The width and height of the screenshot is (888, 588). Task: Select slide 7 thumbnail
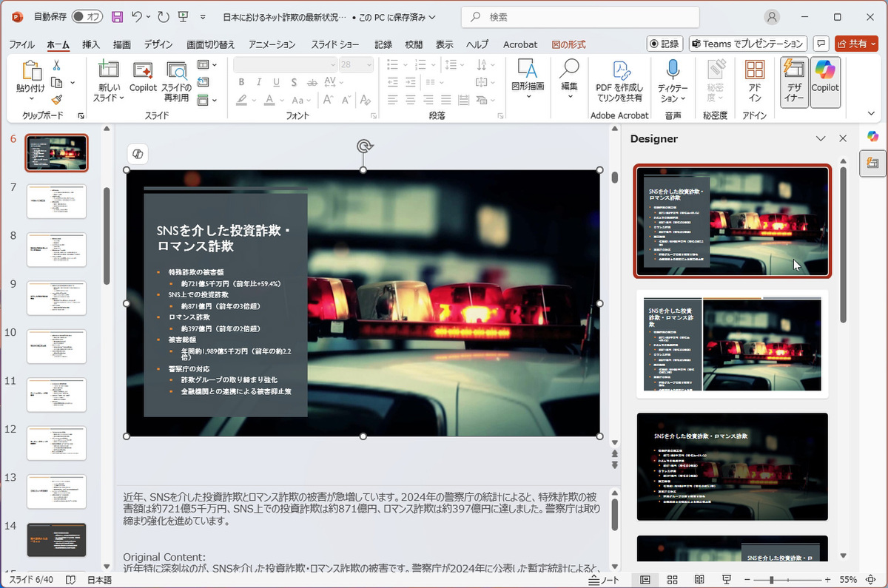pyautogui.click(x=57, y=201)
